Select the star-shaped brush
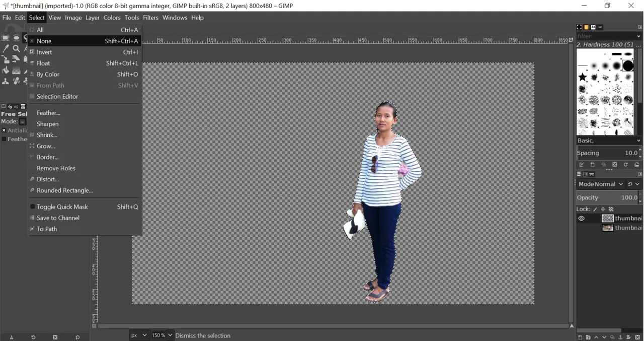Screen dimensions: 644x341 pyautogui.click(x=583, y=77)
